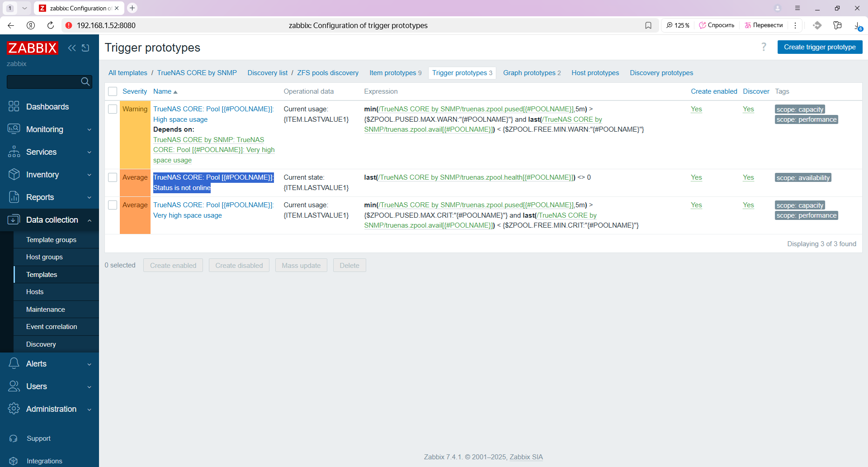The width and height of the screenshot is (868, 467).
Task: Switch to Host prototypes tab
Action: [595, 73]
